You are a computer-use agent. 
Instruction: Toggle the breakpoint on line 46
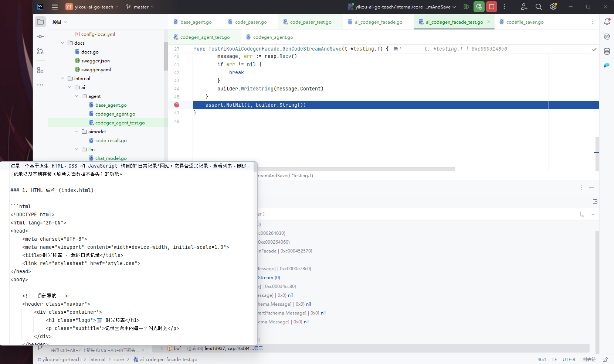(x=177, y=105)
